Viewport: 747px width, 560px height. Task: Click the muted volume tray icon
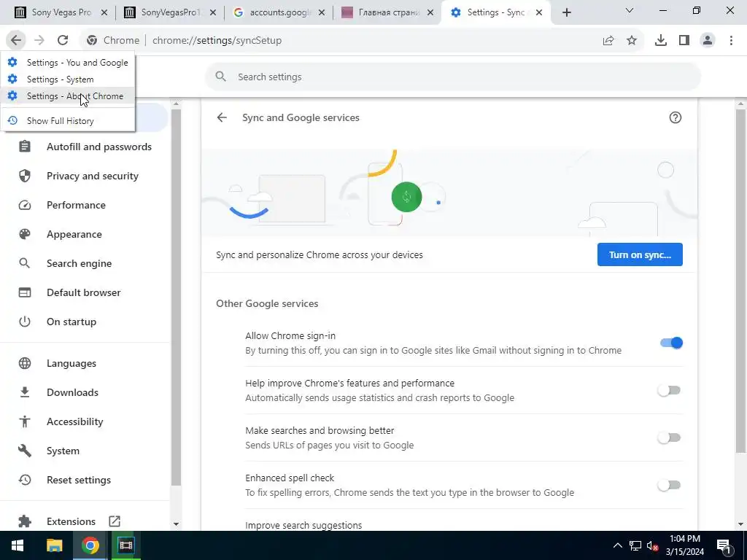[653, 546]
